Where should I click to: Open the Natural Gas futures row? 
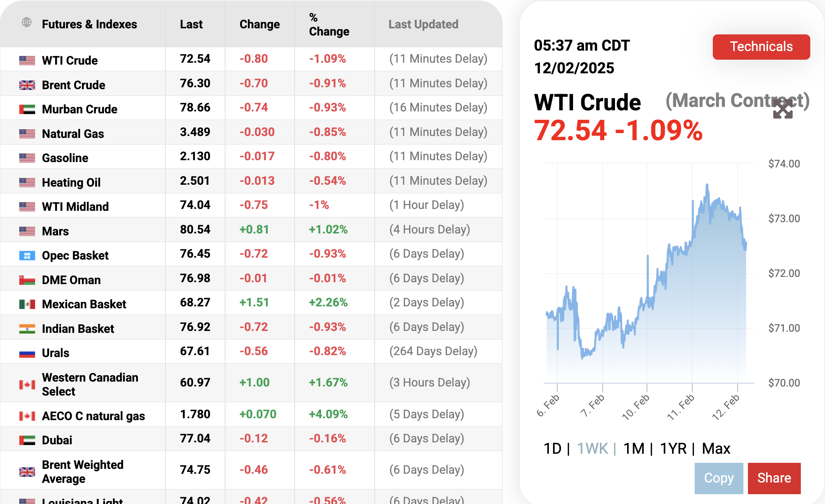click(x=73, y=134)
